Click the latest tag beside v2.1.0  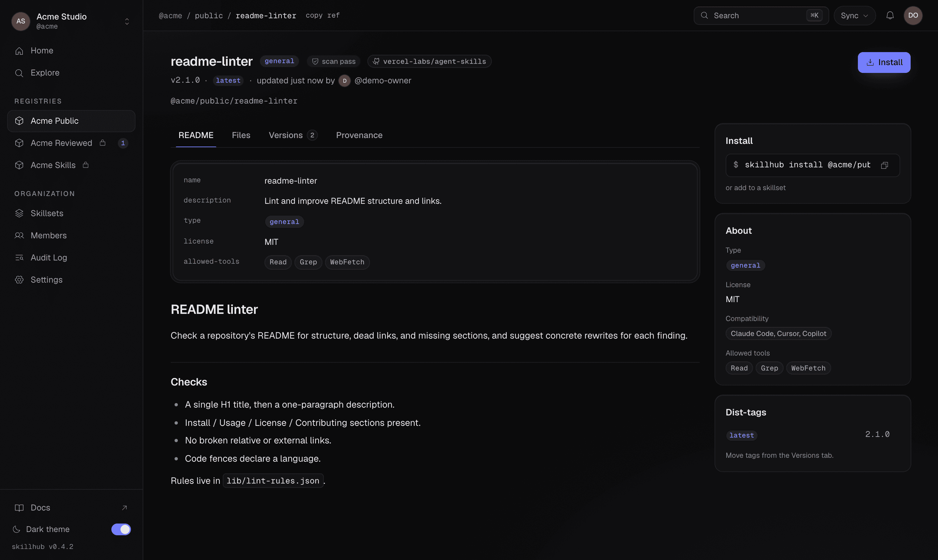coord(228,81)
